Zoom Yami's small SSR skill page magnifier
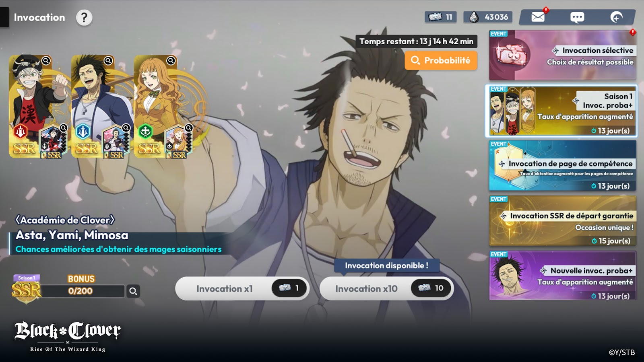This screenshot has height=362, width=644. 126,128
